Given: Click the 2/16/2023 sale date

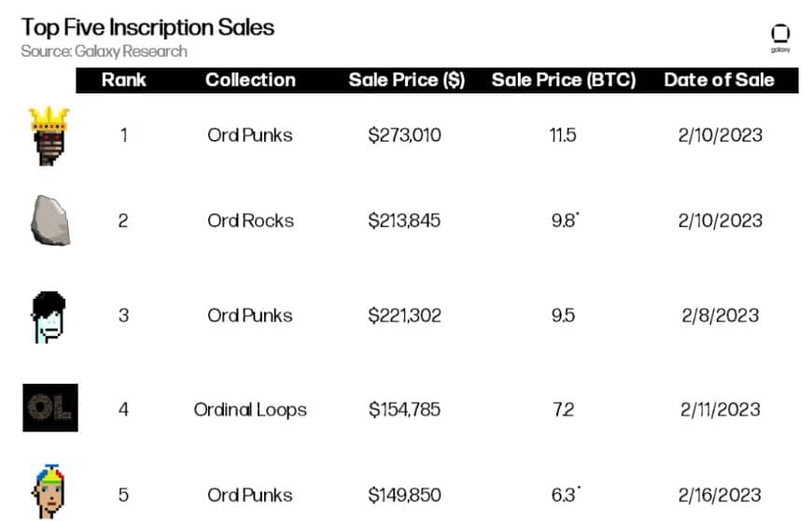Looking at the screenshot, I should click(720, 495).
